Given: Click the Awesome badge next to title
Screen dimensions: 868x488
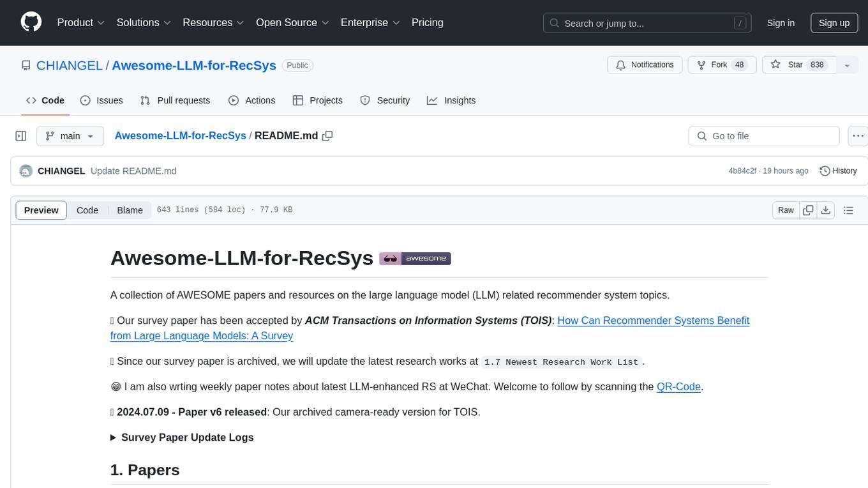Looking at the screenshot, I should click(x=415, y=259).
